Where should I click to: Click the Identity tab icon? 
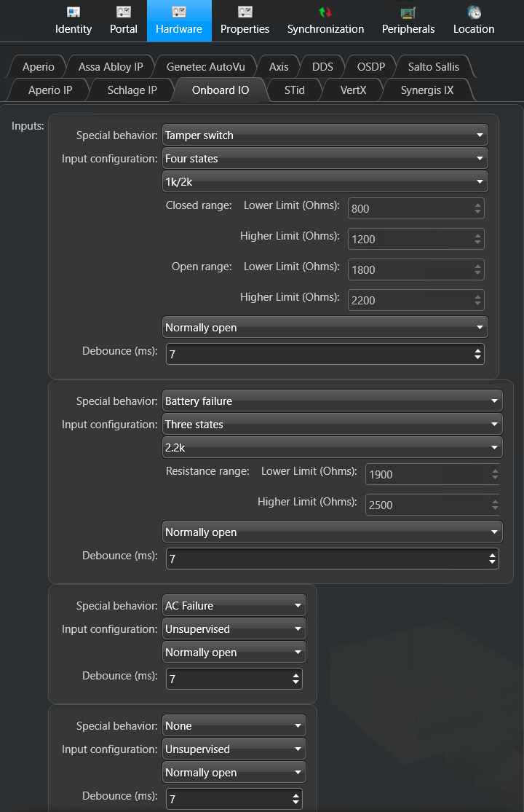point(74,12)
